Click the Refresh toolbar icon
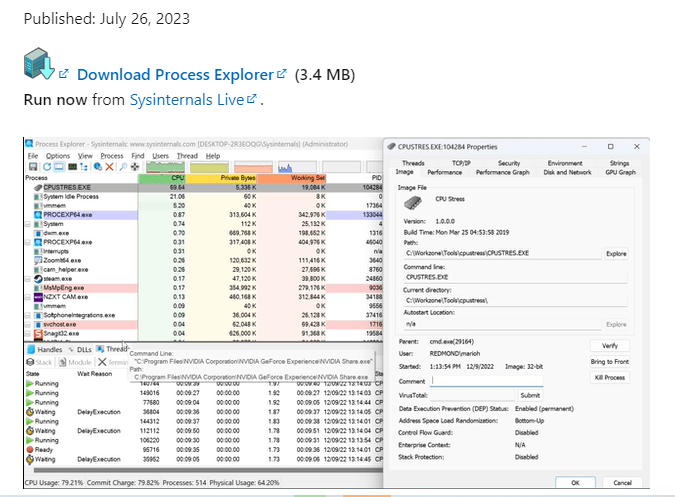The width and height of the screenshot is (675, 497). click(46, 167)
